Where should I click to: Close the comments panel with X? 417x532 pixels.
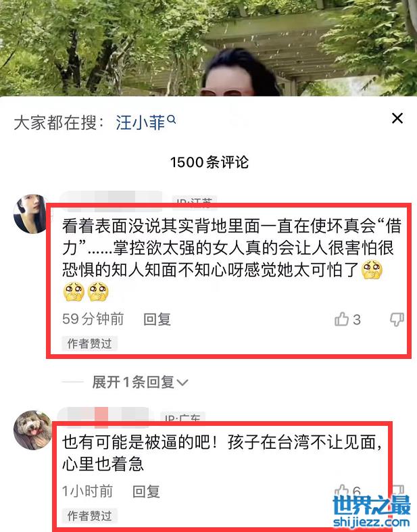(397, 118)
